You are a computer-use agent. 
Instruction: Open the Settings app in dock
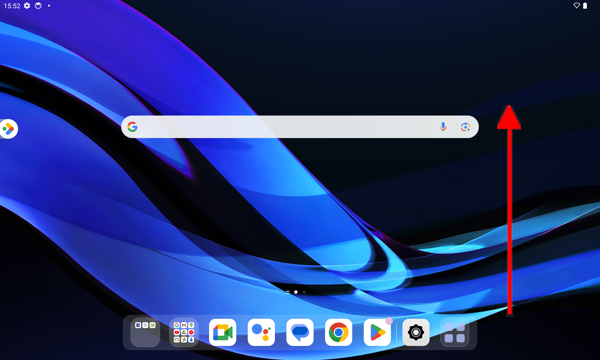point(416,332)
